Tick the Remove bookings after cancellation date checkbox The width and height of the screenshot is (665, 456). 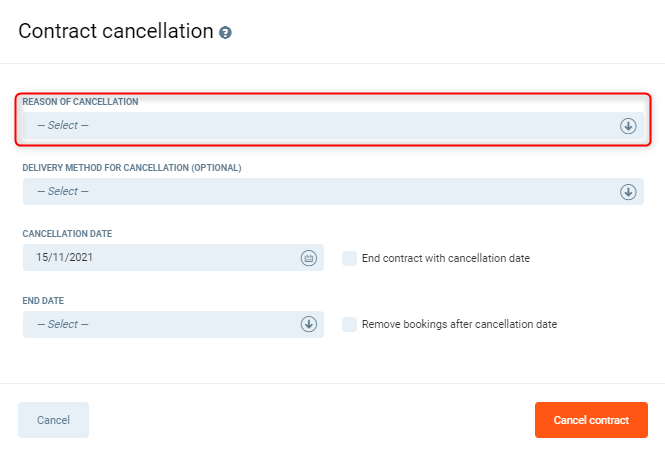[x=349, y=324]
